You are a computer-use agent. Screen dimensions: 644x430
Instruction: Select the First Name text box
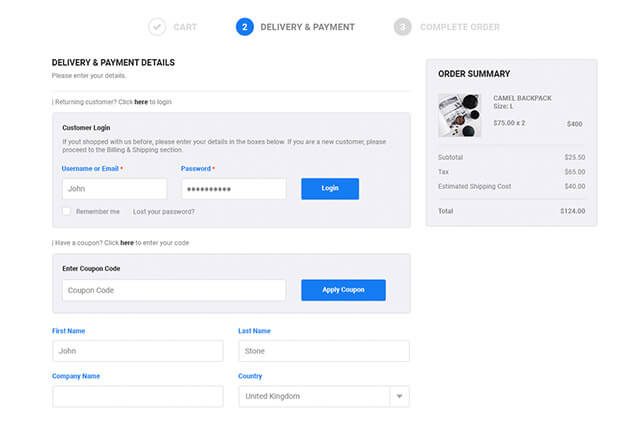click(x=137, y=351)
